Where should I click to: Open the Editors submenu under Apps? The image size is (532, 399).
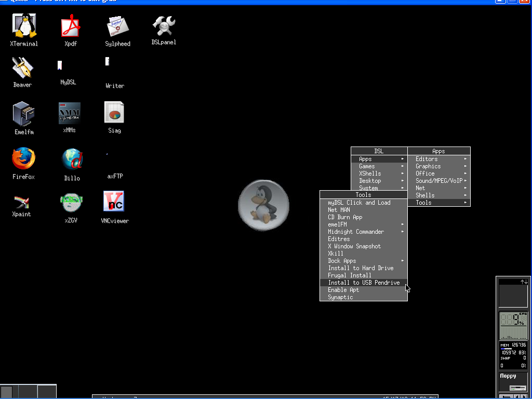pyautogui.click(x=426, y=158)
